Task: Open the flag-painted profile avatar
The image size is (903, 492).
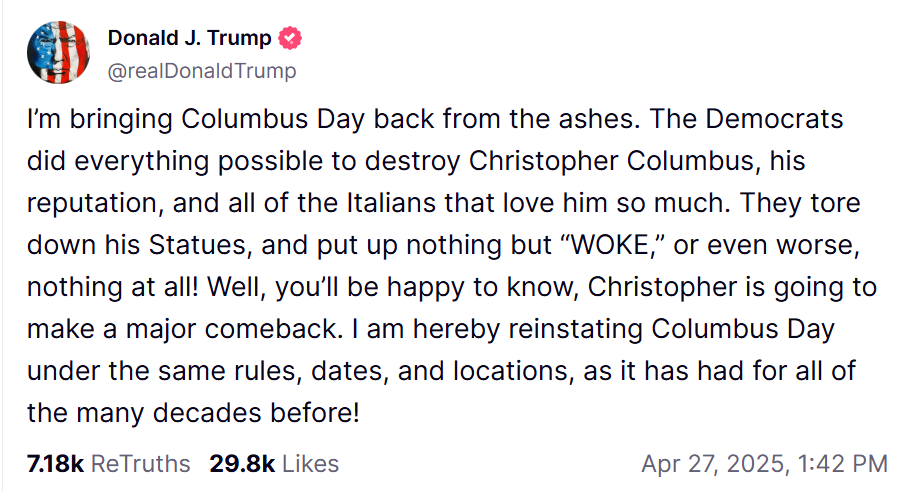Action: pos(58,52)
